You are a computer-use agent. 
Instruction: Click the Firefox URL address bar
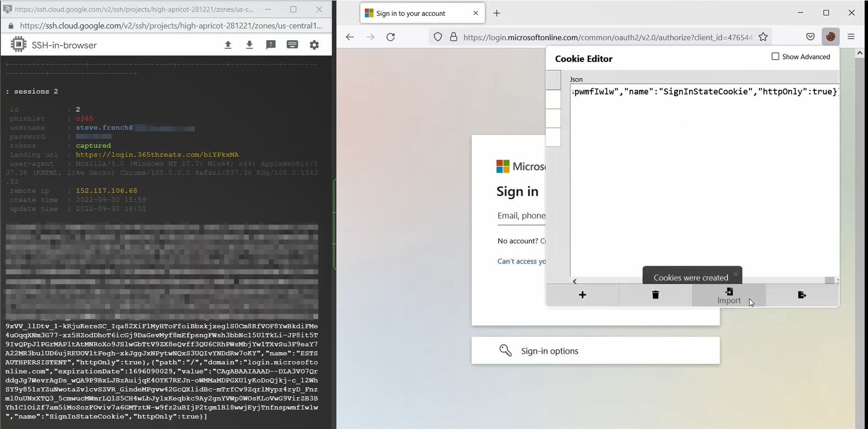coord(607,37)
